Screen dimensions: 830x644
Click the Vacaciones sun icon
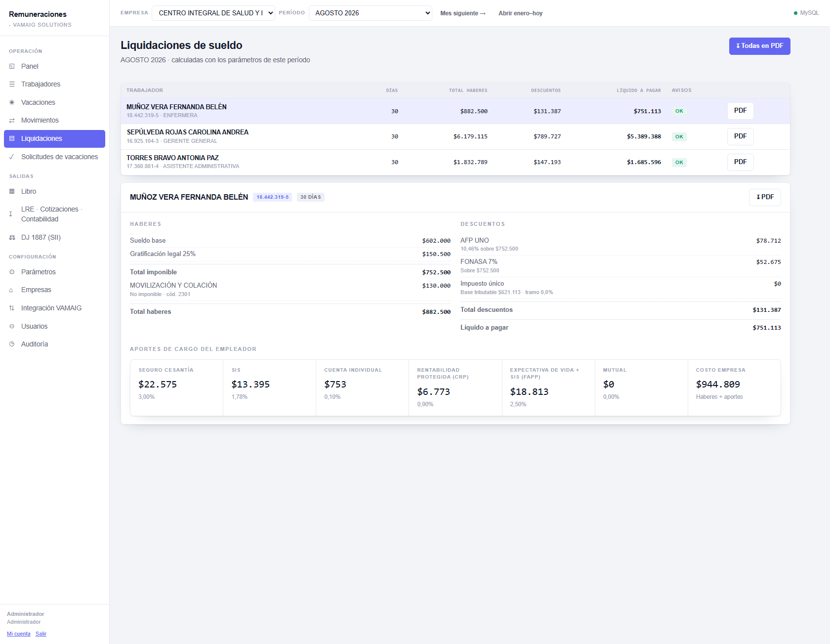(12, 102)
